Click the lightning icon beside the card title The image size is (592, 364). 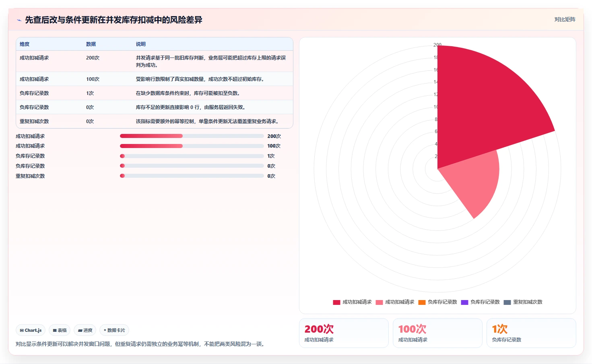(19, 20)
